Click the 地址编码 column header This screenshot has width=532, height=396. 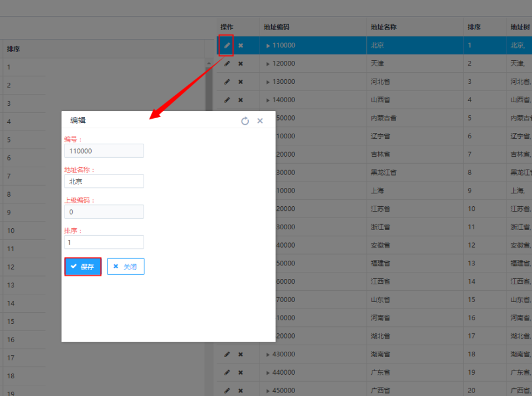[x=277, y=27]
